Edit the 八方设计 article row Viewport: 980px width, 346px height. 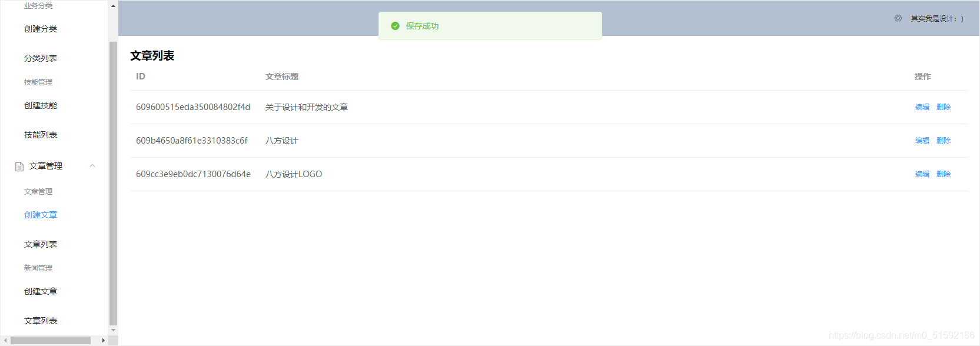point(922,141)
